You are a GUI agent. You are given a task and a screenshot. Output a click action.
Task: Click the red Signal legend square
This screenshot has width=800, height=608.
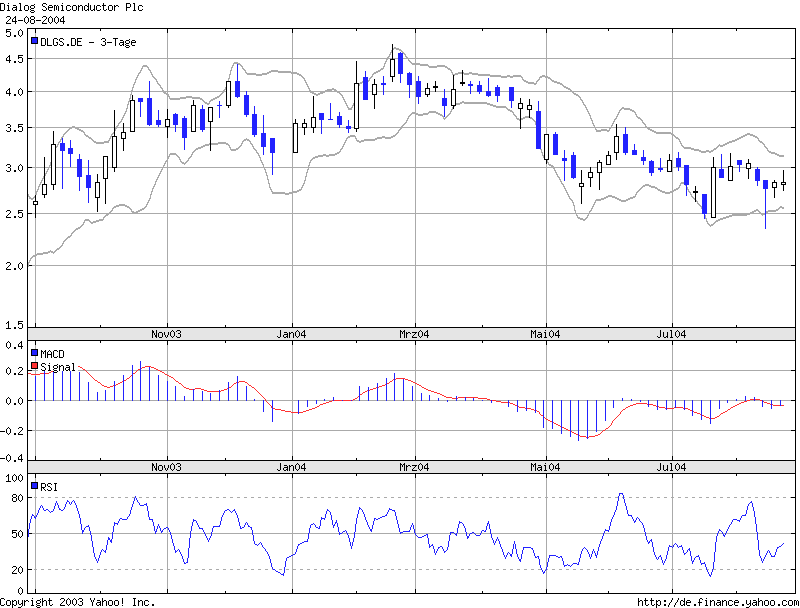(x=35, y=367)
